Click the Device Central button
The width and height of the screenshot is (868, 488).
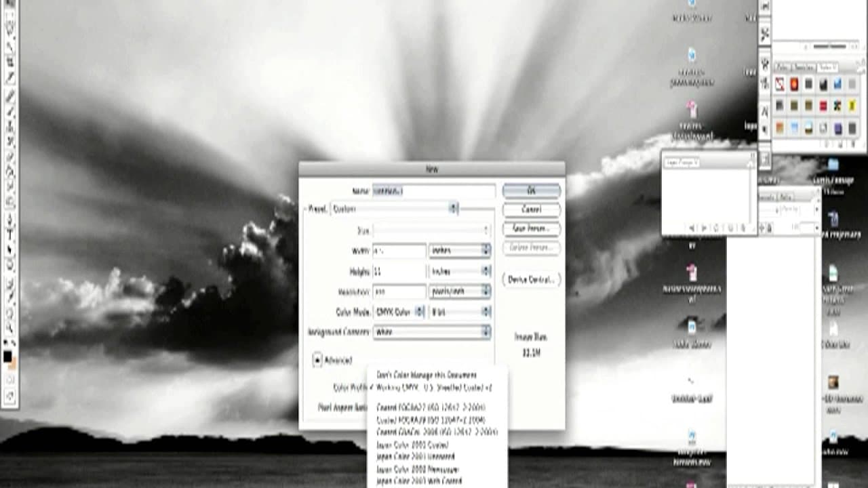[532, 279]
